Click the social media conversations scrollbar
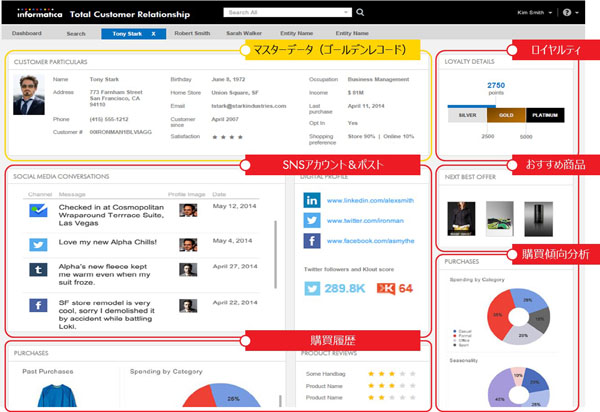 (x=276, y=254)
